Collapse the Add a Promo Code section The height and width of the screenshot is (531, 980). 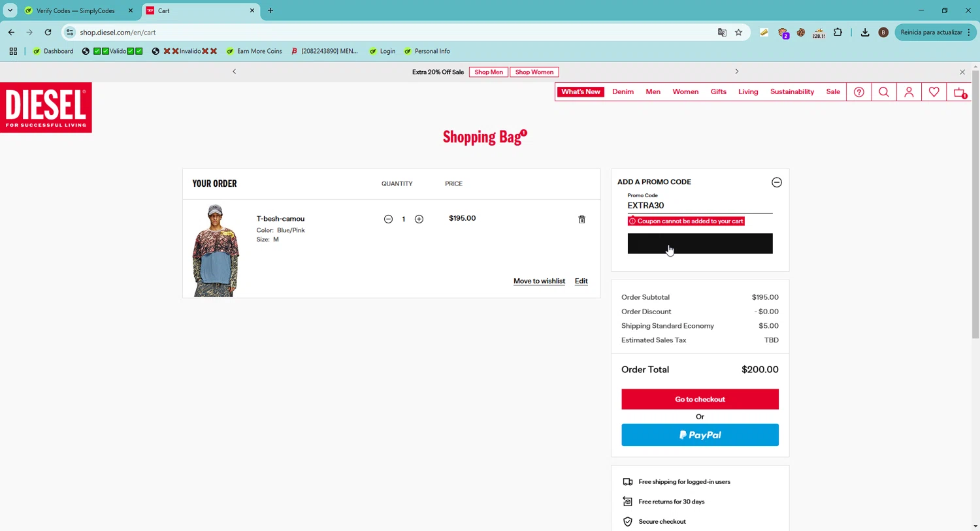(x=776, y=182)
